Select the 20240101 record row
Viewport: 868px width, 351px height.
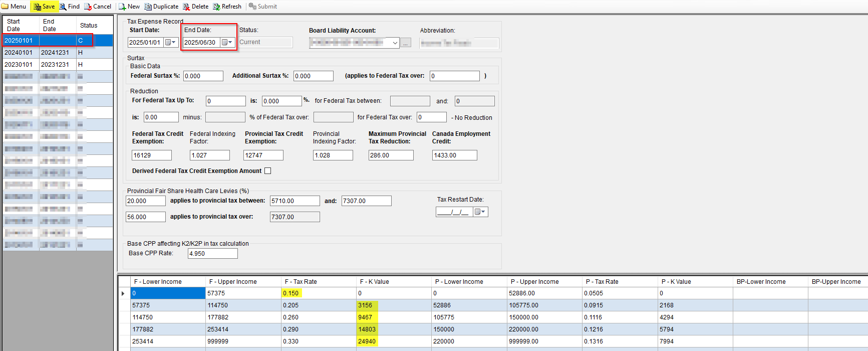pyautogui.click(x=58, y=53)
